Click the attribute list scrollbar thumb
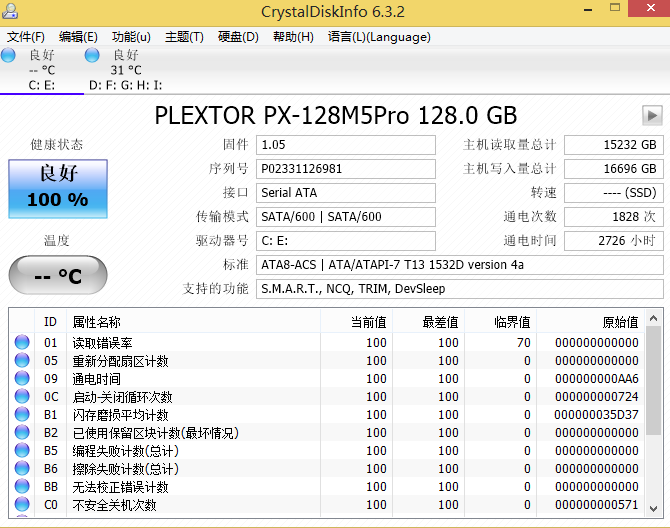The height and width of the screenshot is (528, 670). pos(653,381)
